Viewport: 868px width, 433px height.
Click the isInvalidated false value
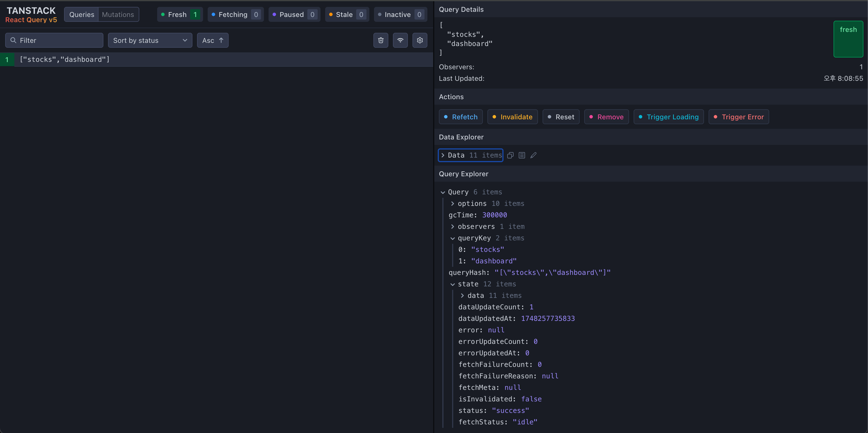[531, 399]
